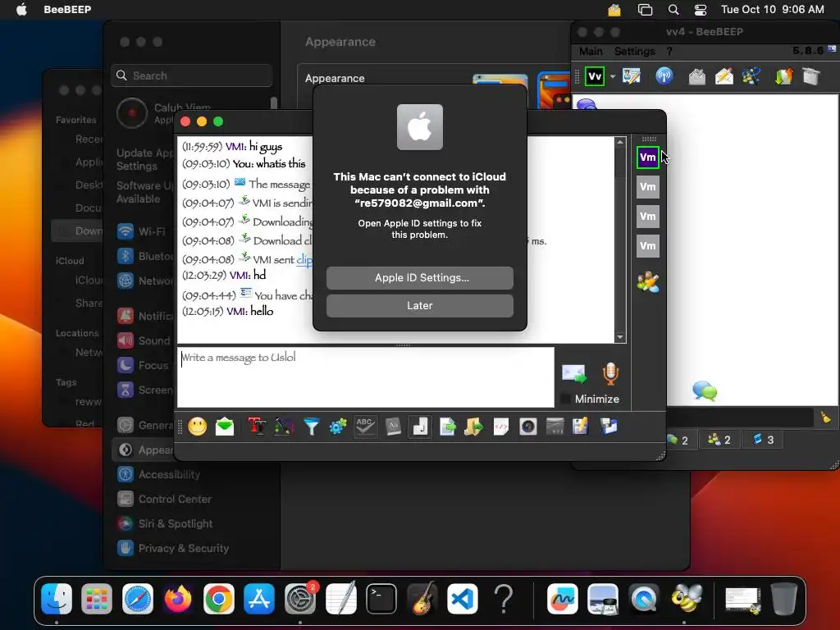840x630 pixels.
Task: Open the file transfer up-down arrows icon
Action: coord(783,76)
